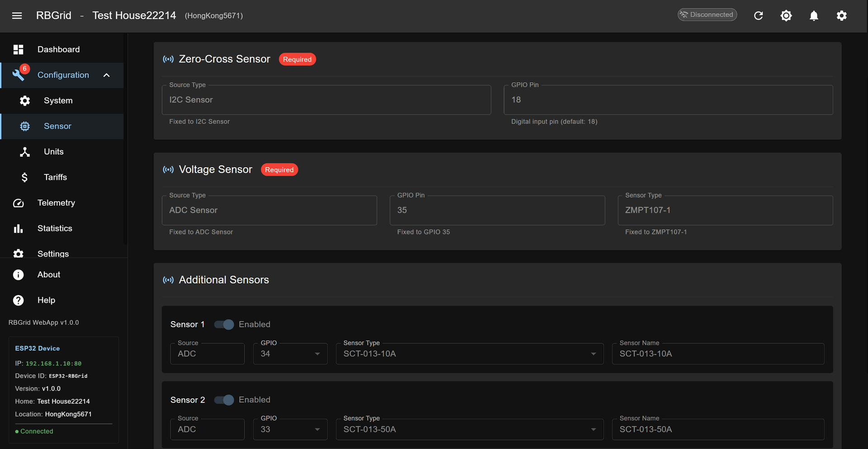The width and height of the screenshot is (868, 449).
Task: Collapse the Configuration menu chevron
Action: [x=107, y=75]
